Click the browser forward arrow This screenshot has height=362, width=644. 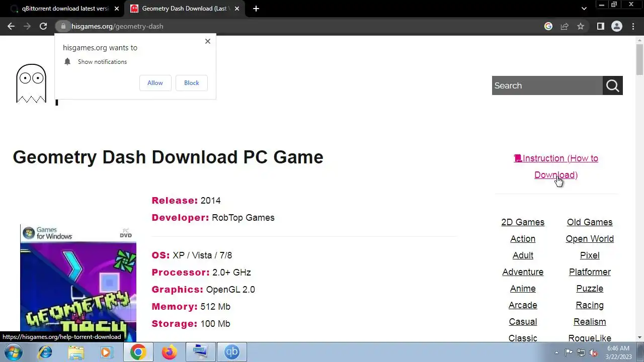point(27,26)
